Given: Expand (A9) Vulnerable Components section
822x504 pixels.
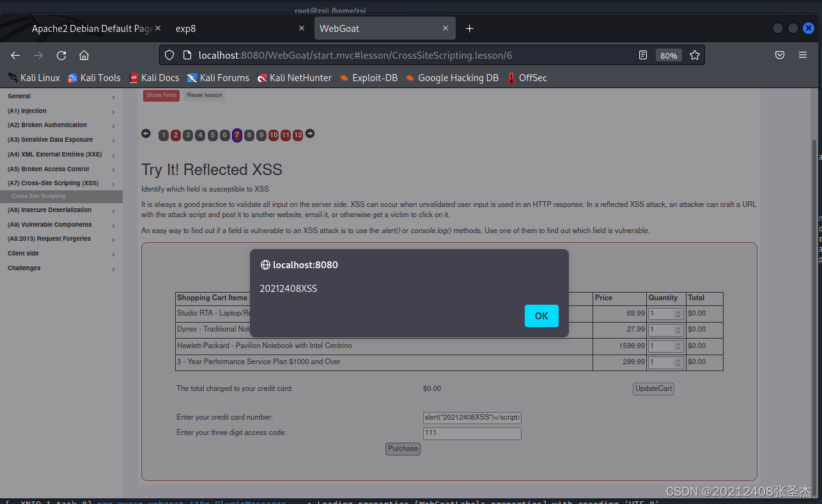Looking at the screenshot, I should [61, 225].
